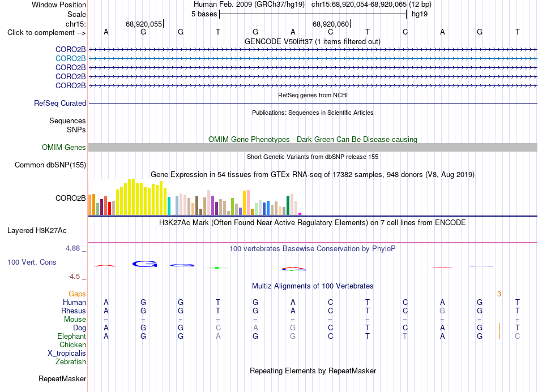The width and height of the screenshot is (538, 392).
Task: Click the large blue G PhyloP logo
Action: click(x=145, y=264)
